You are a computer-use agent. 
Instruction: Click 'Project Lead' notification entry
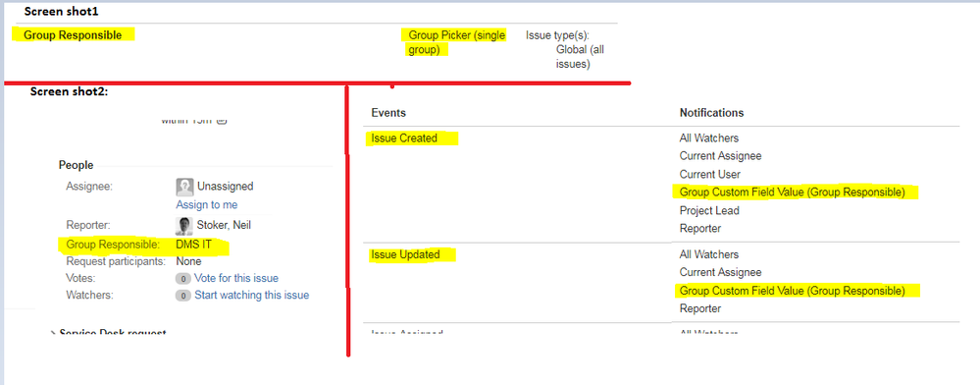pyautogui.click(x=709, y=210)
